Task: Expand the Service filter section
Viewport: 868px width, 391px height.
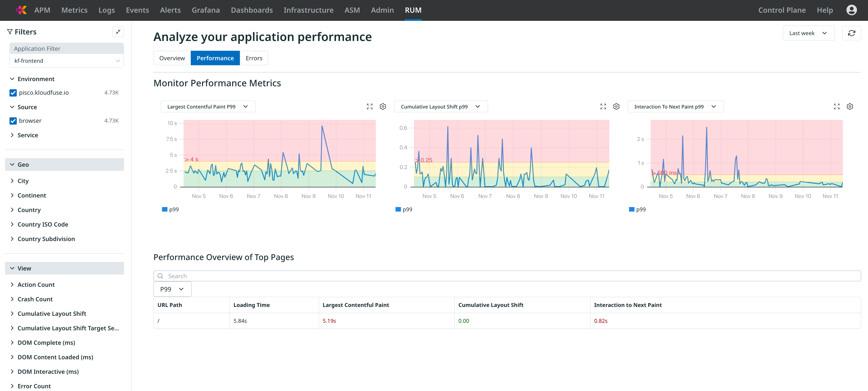Action: [28, 135]
